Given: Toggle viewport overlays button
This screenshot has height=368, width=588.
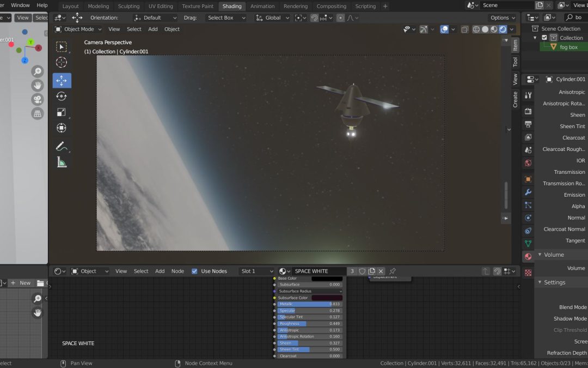Looking at the screenshot, I should (x=444, y=29).
